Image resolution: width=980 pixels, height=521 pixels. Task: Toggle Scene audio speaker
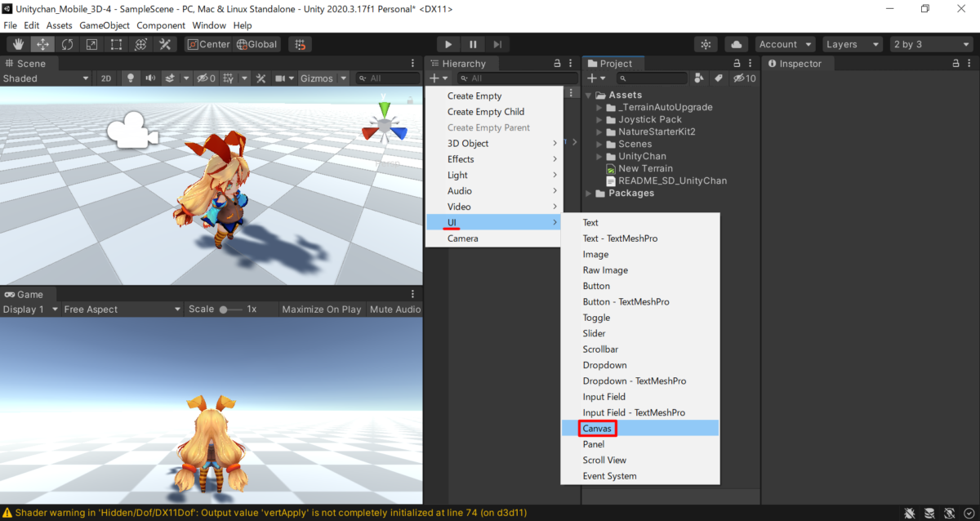point(150,78)
